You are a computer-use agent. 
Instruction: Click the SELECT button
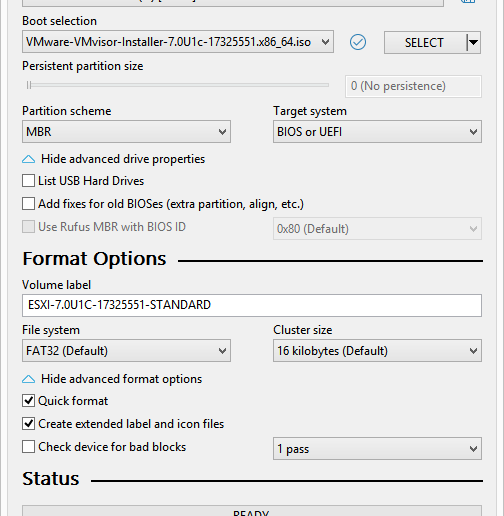424,42
